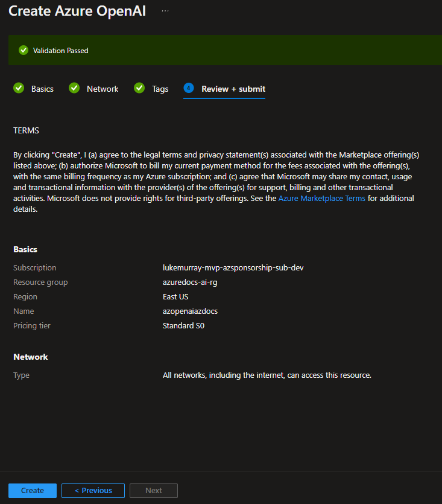Image resolution: width=442 pixels, height=504 pixels.
Task: Select subscription value lukemurray-mvp-azsponsorship-sub-dev
Action: coord(233,268)
